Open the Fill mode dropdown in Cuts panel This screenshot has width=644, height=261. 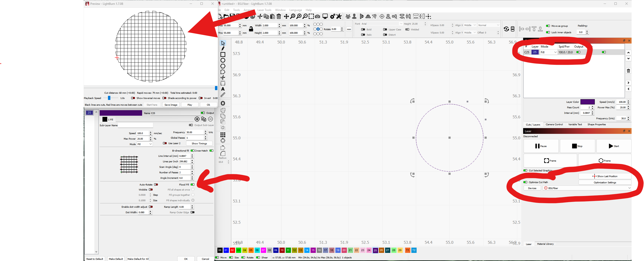coord(548,52)
